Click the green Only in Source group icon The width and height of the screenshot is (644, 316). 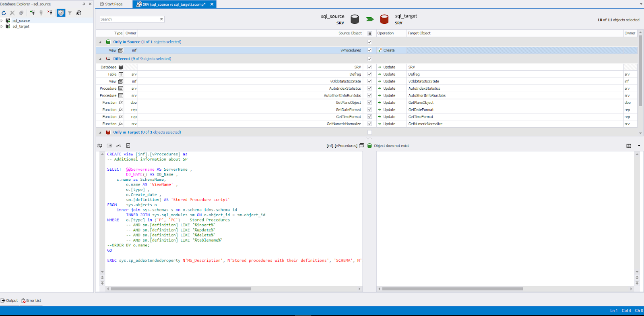[x=108, y=42]
